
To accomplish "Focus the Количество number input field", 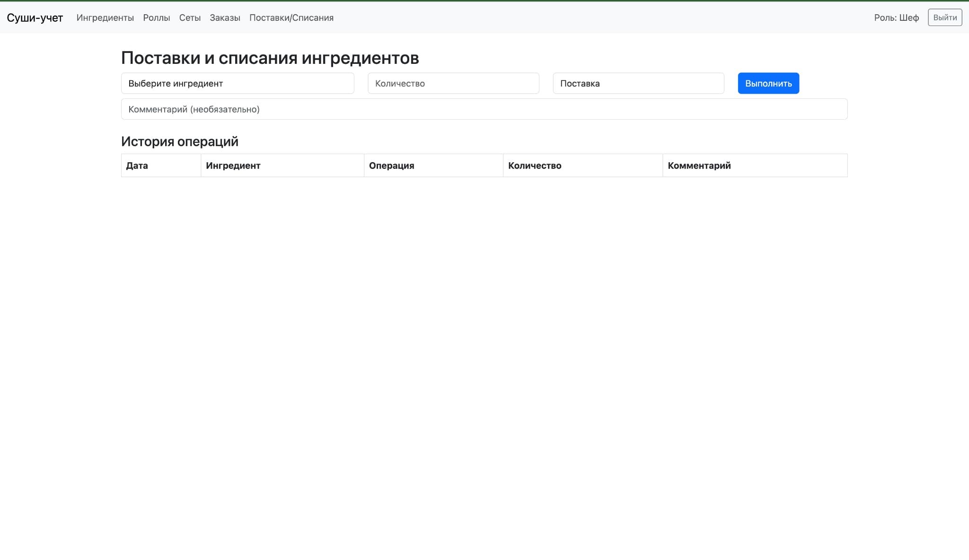I will pos(453,83).
